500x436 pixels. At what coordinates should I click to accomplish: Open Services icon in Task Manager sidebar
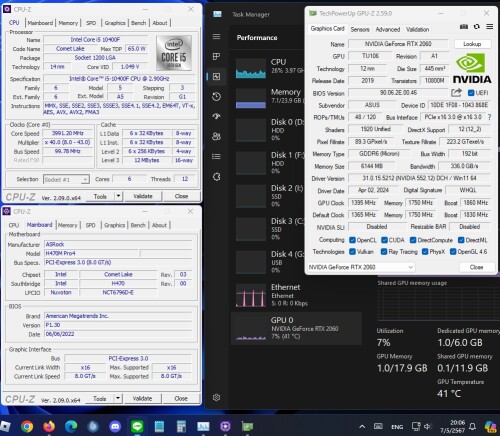[216, 177]
